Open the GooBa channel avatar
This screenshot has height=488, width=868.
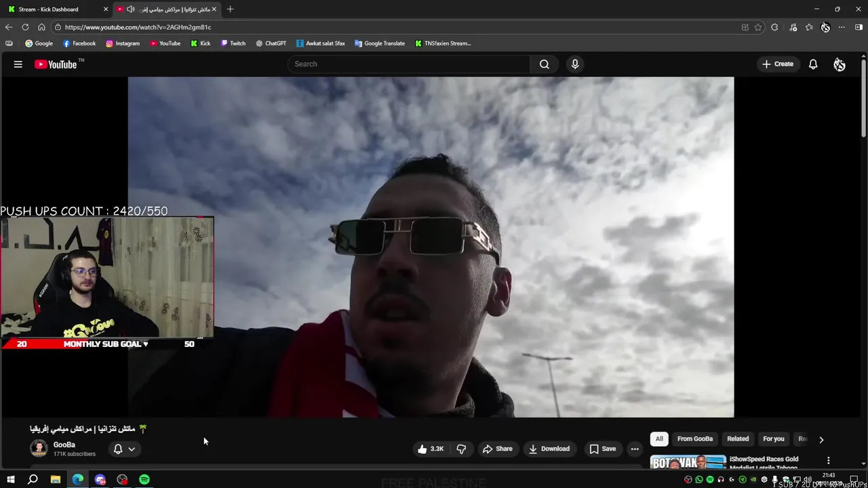coord(39,449)
